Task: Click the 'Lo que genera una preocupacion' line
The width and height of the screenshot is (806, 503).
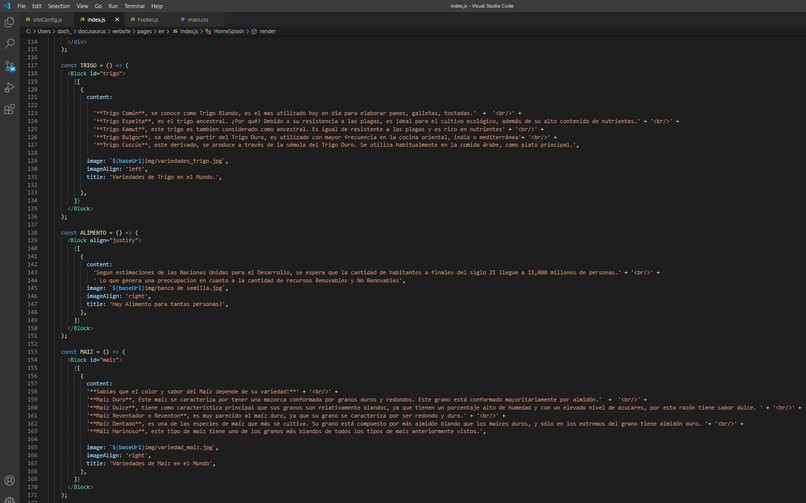Action: pyautogui.click(x=249, y=281)
